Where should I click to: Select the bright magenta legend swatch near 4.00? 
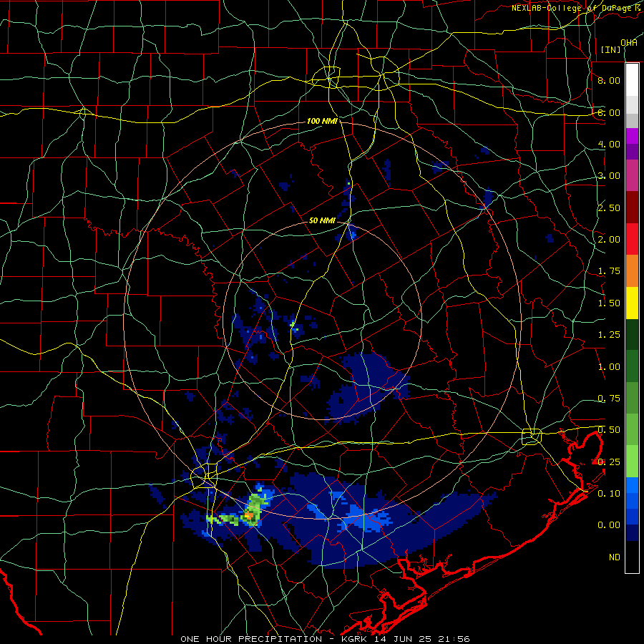(632, 136)
